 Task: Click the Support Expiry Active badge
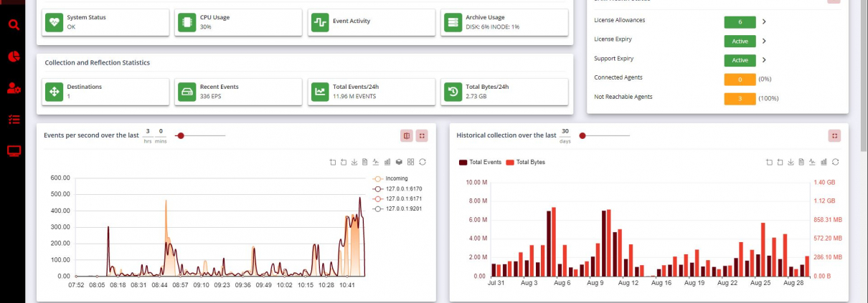pyautogui.click(x=740, y=60)
